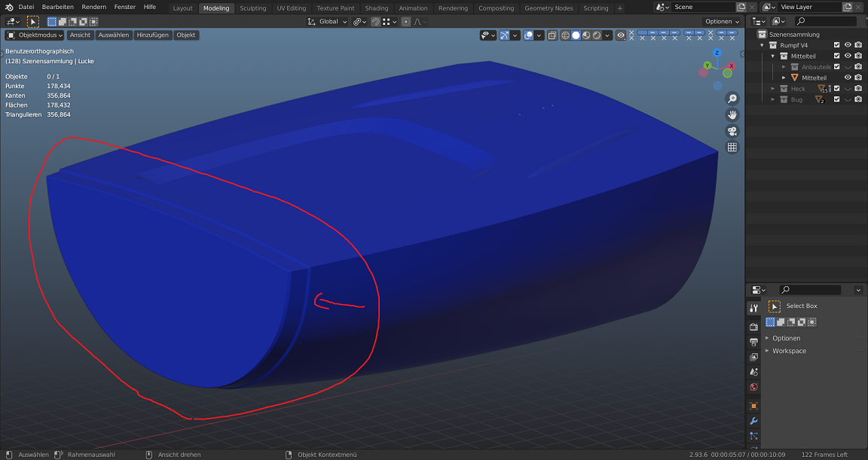The height and width of the screenshot is (460, 868).
Task: Open gizmo options dropdown arrow
Action: point(515,35)
